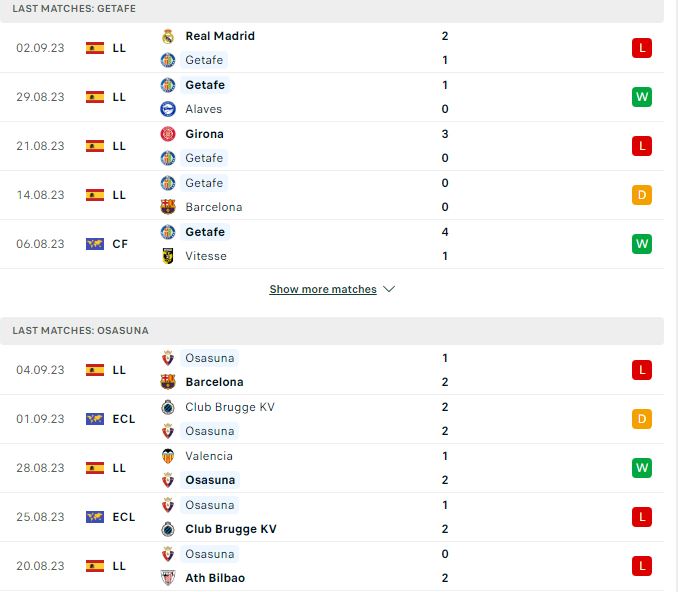The height and width of the screenshot is (592, 678).
Task: Click the Ath Bilbao club crest
Action: pyautogui.click(x=168, y=578)
